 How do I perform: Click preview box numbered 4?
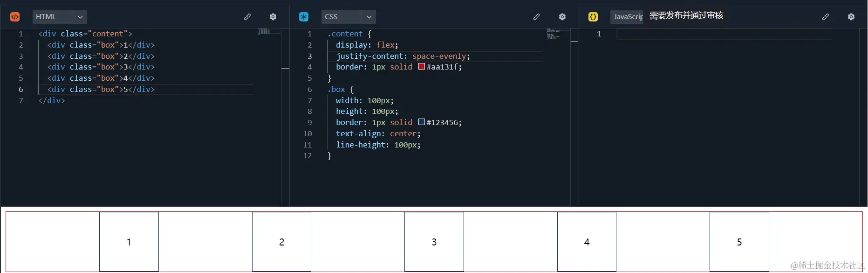587,242
